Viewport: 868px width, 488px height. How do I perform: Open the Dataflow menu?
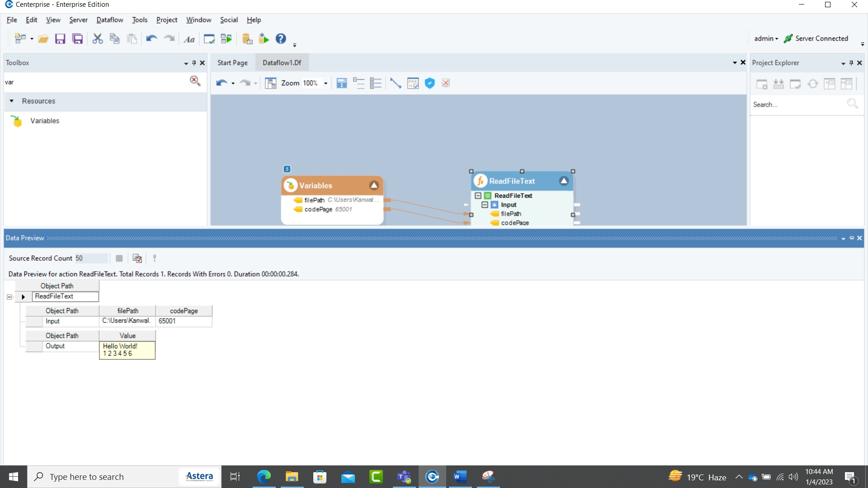point(109,20)
